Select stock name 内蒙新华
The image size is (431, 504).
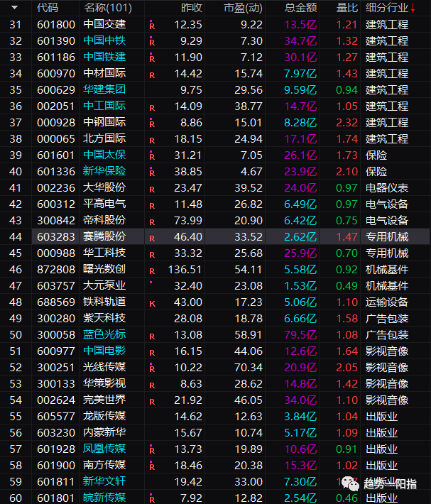tap(104, 432)
